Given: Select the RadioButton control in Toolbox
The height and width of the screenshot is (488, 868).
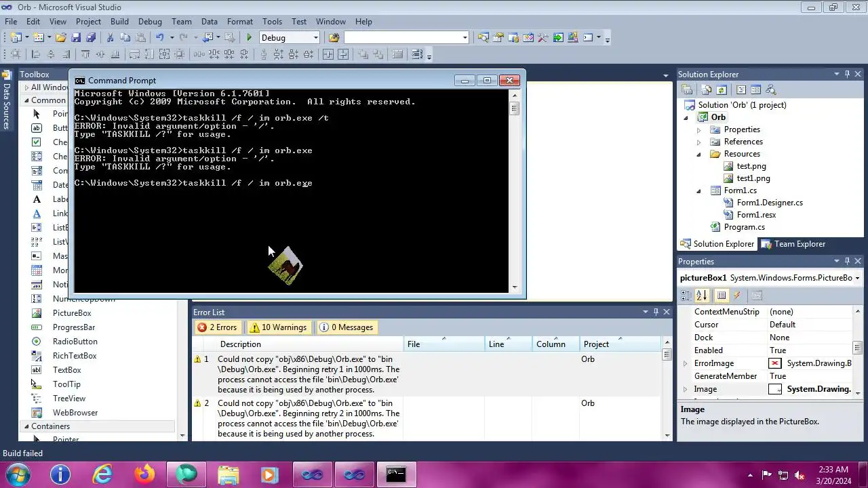Looking at the screenshot, I should click(75, 342).
